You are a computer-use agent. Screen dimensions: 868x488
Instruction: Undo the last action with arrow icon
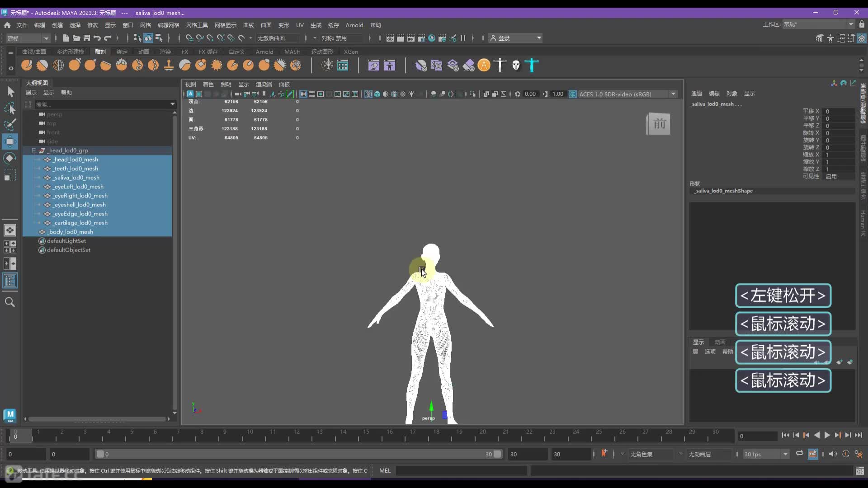click(97, 38)
